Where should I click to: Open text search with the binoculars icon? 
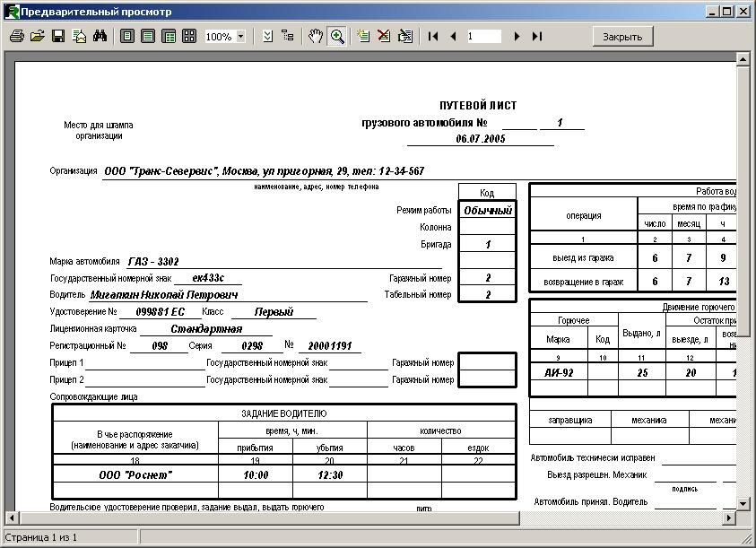100,36
